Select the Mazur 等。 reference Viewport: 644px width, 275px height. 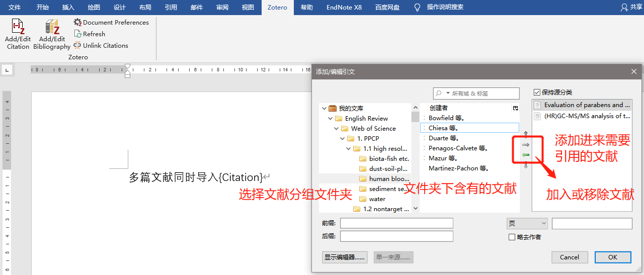pos(469,158)
